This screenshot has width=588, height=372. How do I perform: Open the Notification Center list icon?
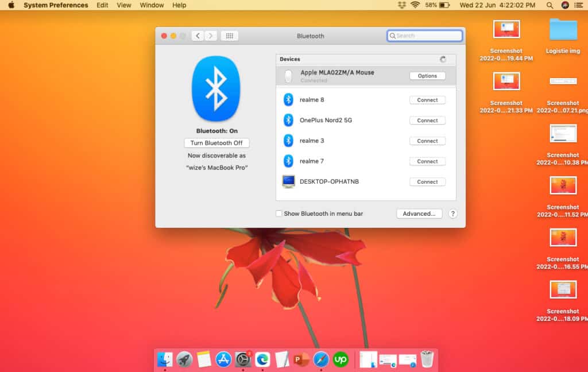pyautogui.click(x=579, y=5)
